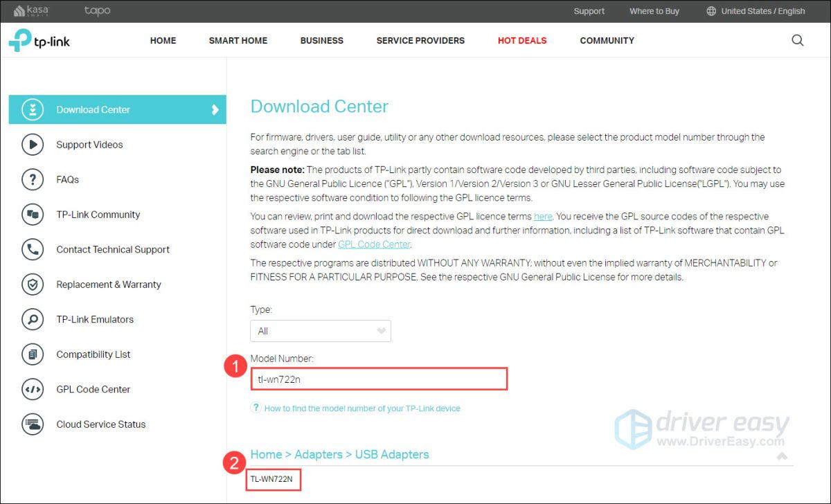The height and width of the screenshot is (504, 831).
Task: Open How to find the model number link
Action: [362, 408]
